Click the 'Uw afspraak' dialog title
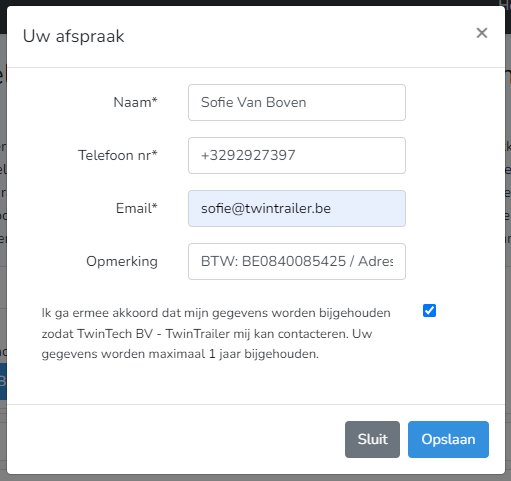 click(74, 36)
